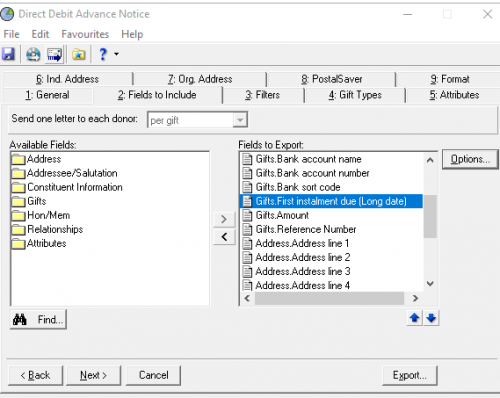Select Gifts.First instalment due (Long date)
The width and height of the screenshot is (500, 398).
click(331, 201)
